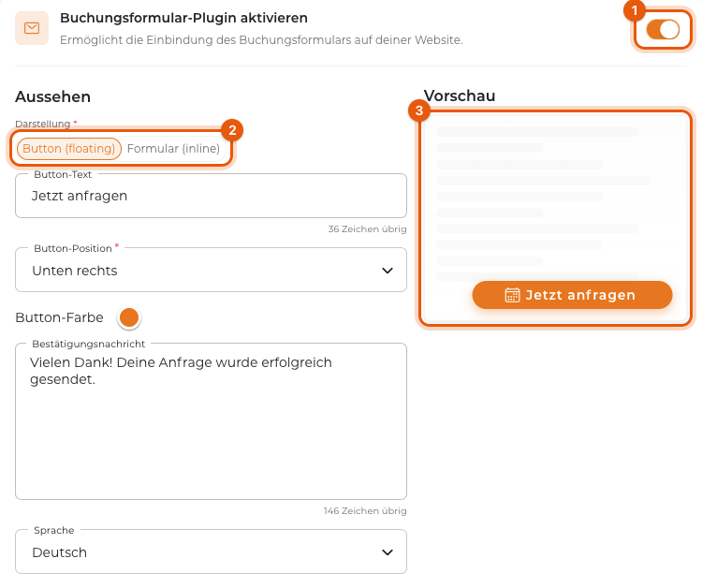
Task: Select the Button (floating) display option
Action: (69, 149)
